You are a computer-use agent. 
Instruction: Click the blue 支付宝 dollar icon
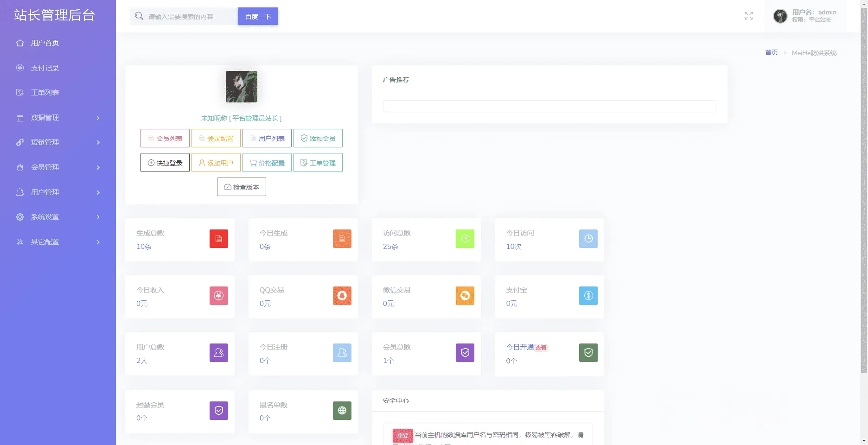pyautogui.click(x=588, y=296)
